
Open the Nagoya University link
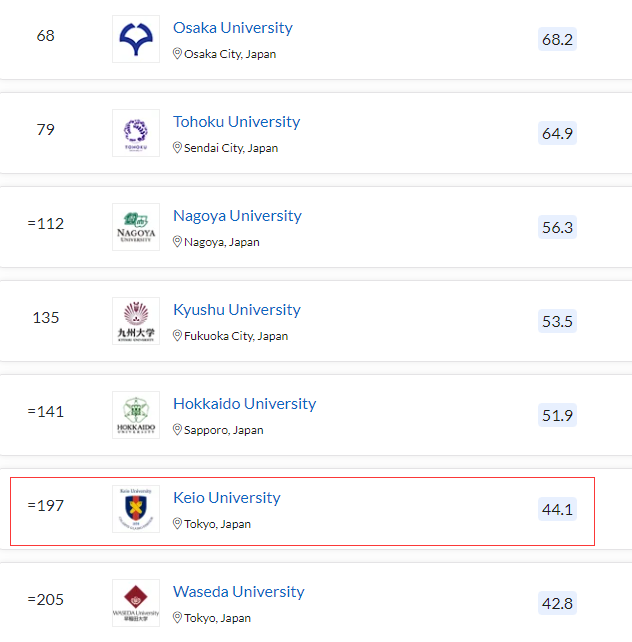click(x=237, y=216)
